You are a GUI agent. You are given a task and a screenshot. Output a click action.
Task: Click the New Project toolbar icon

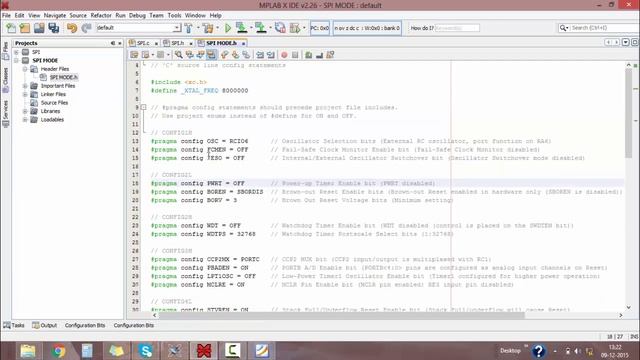point(25,28)
